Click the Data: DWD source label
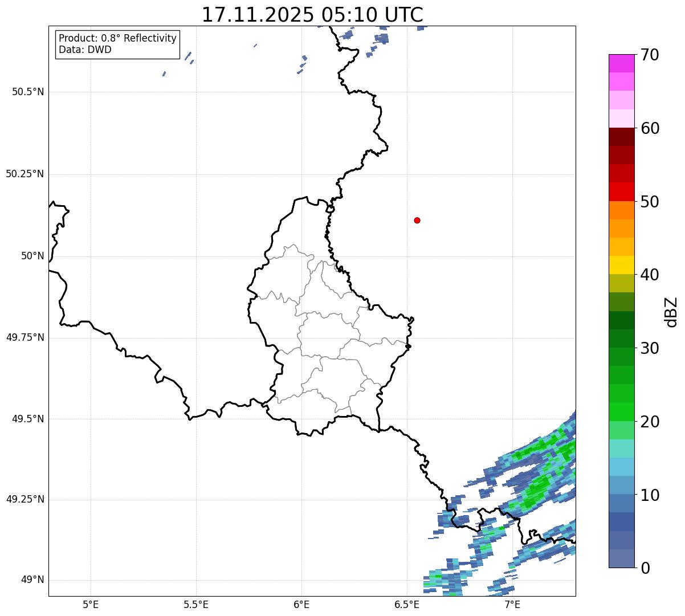Image resolution: width=685 pixels, height=616 pixels. [x=85, y=50]
